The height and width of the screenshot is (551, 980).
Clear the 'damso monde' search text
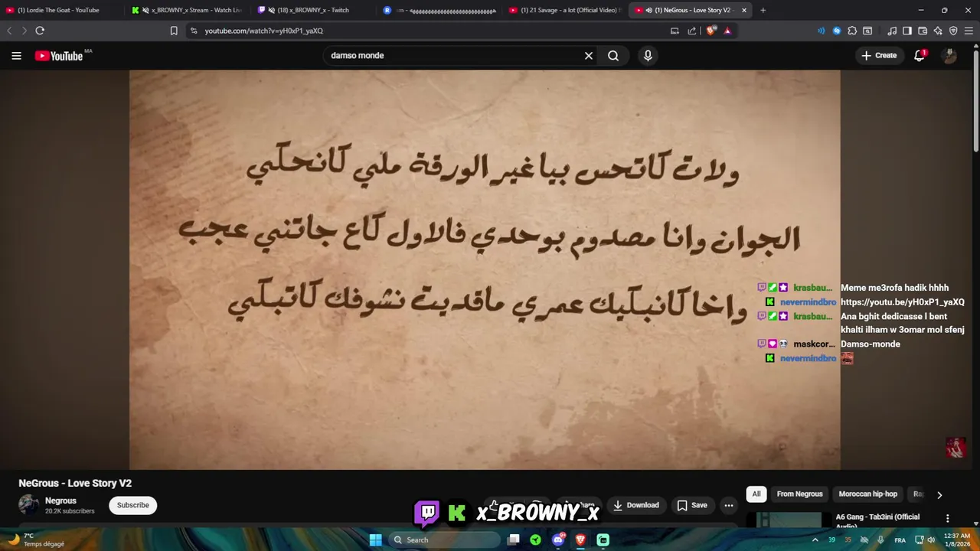[589, 55]
